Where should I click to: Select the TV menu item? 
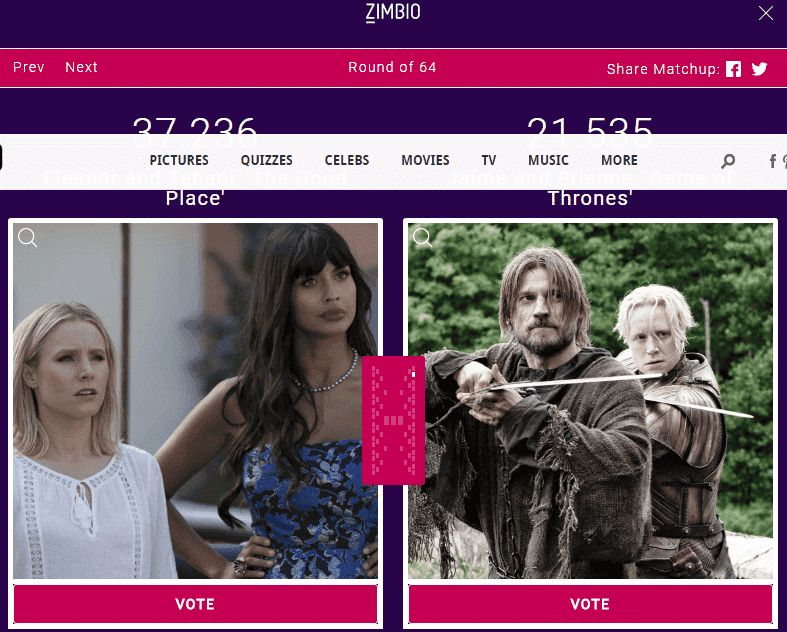(489, 160)
